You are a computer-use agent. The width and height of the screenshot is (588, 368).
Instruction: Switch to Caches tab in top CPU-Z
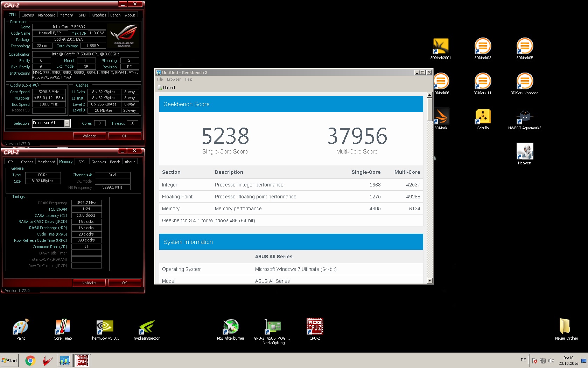(27, 15)
